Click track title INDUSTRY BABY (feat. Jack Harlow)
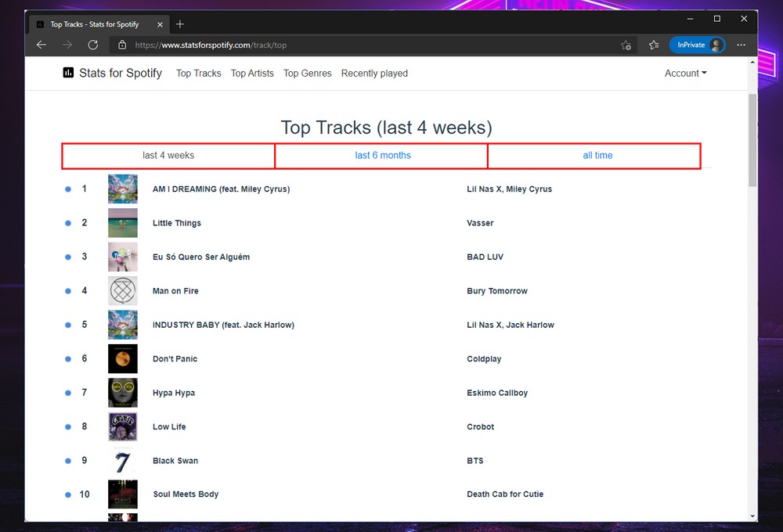The height and width of the screenshot is (532, 783). pyautogui.click(x=223, y=325)
